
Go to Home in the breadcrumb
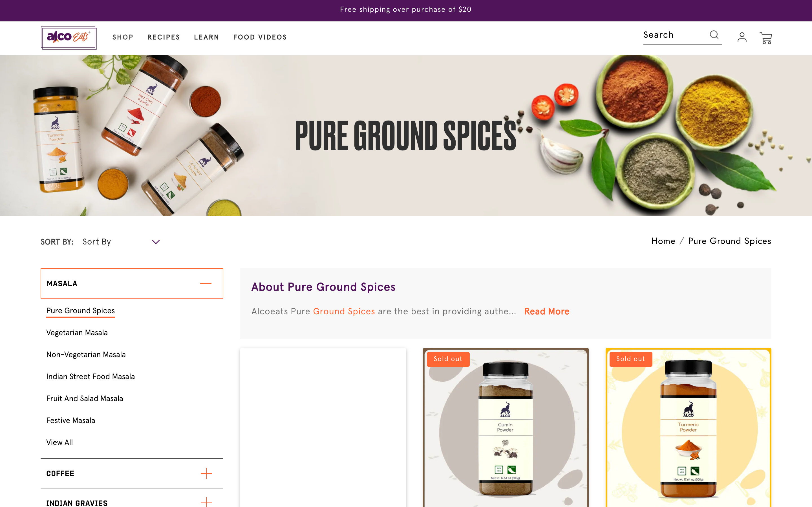coord(663,241)
